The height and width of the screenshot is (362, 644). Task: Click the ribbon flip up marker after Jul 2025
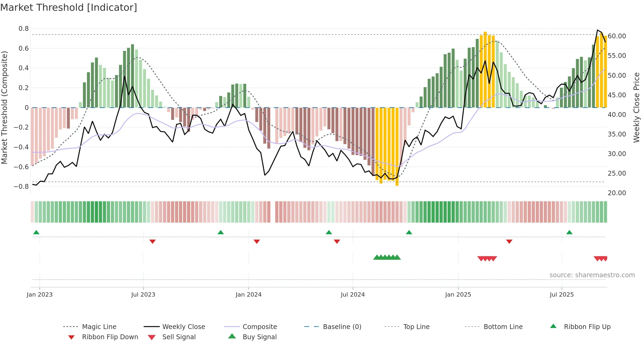tap(569, 232)
